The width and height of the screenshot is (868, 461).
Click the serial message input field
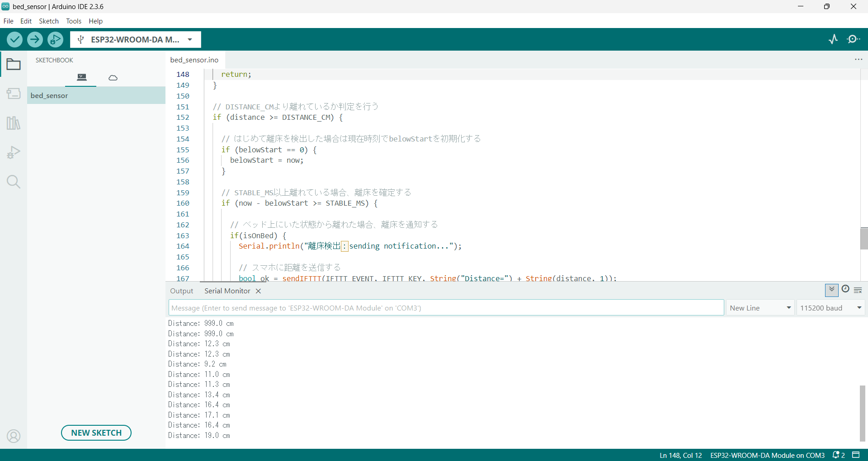446,308
